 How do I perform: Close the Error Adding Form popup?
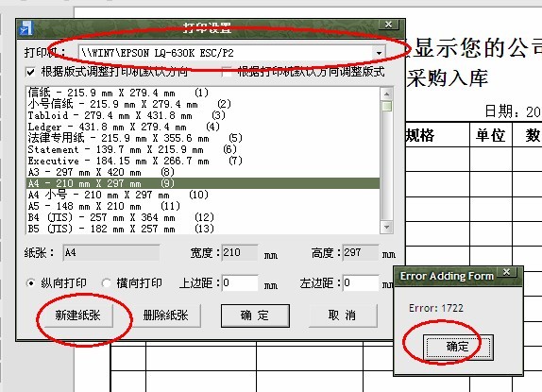click(507, 272)
